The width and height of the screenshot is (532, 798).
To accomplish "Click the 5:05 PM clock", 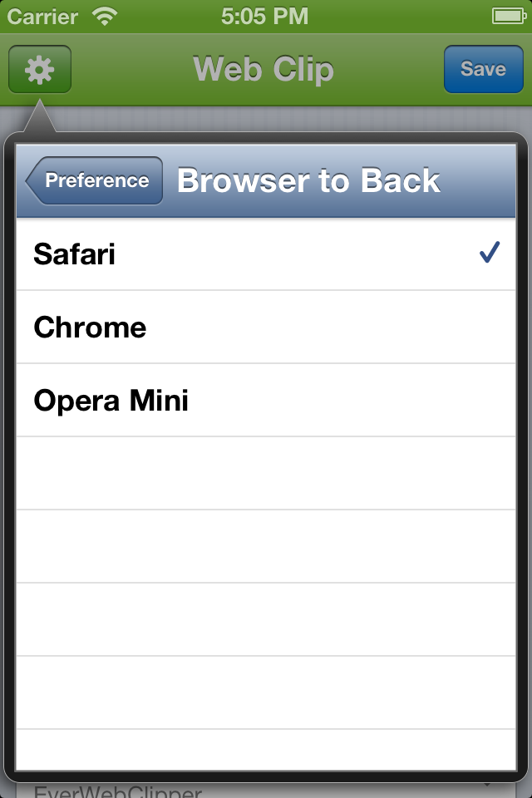I will (x=264, y=17).
